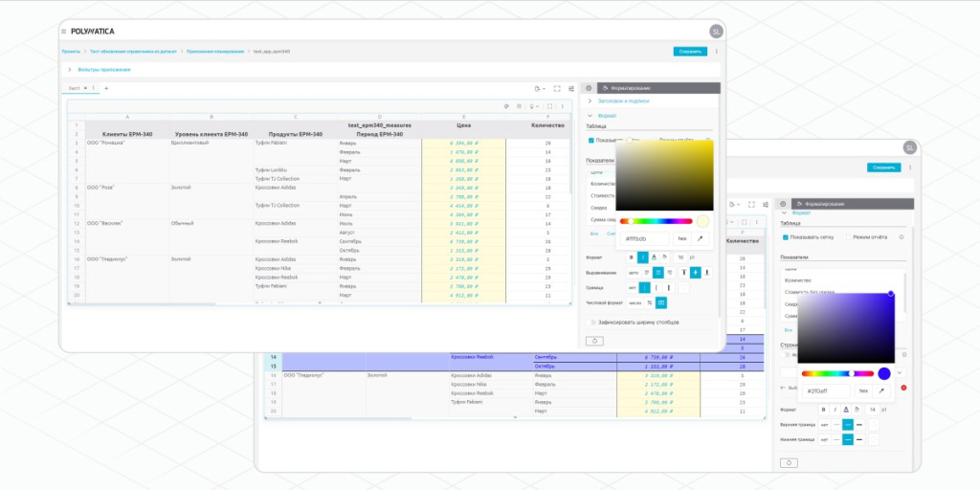Select percent numeric format
The image size is (980, 490).
[650, 302]
